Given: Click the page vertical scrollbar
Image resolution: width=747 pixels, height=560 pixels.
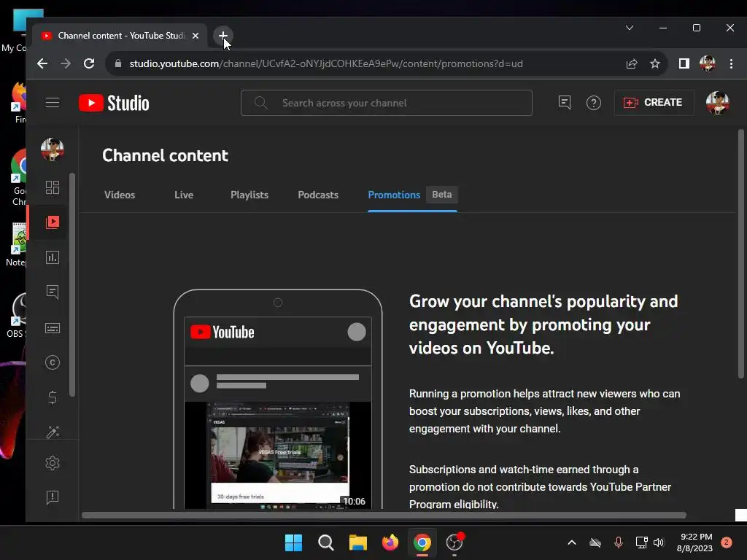Looking at the screenshot, I should pyautogui.click(x=741, y=253).
